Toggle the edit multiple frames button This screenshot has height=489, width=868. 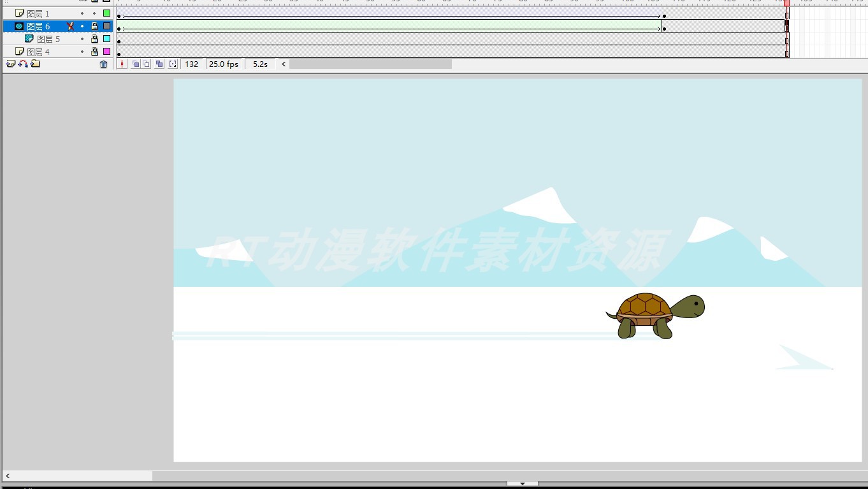(159, 64)
